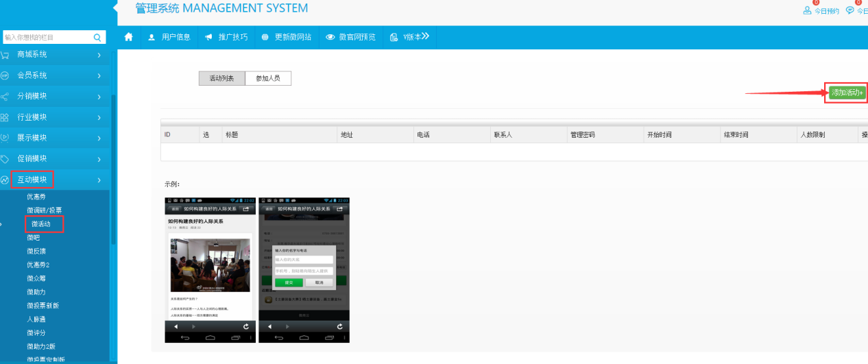Open the 微调研/投票 sidebar link
868x364 pixels.
(44, 210)
